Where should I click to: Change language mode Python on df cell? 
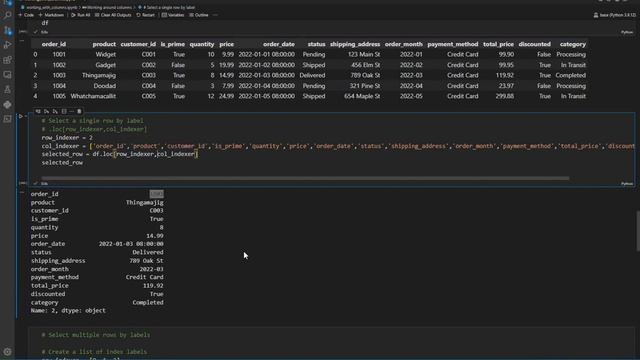(627, 32)
